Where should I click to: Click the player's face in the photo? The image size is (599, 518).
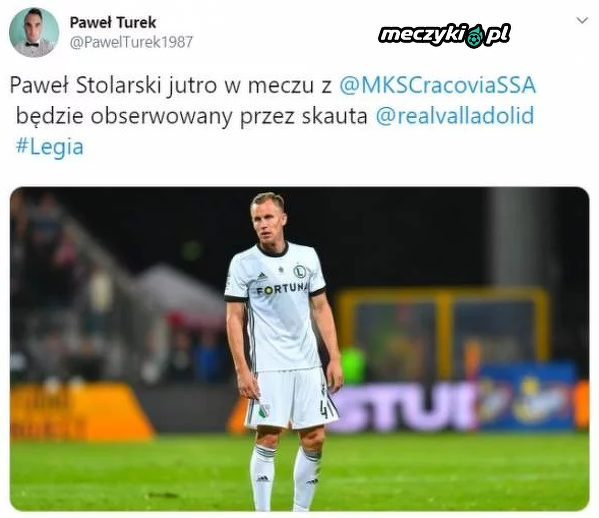pos(268,222)
